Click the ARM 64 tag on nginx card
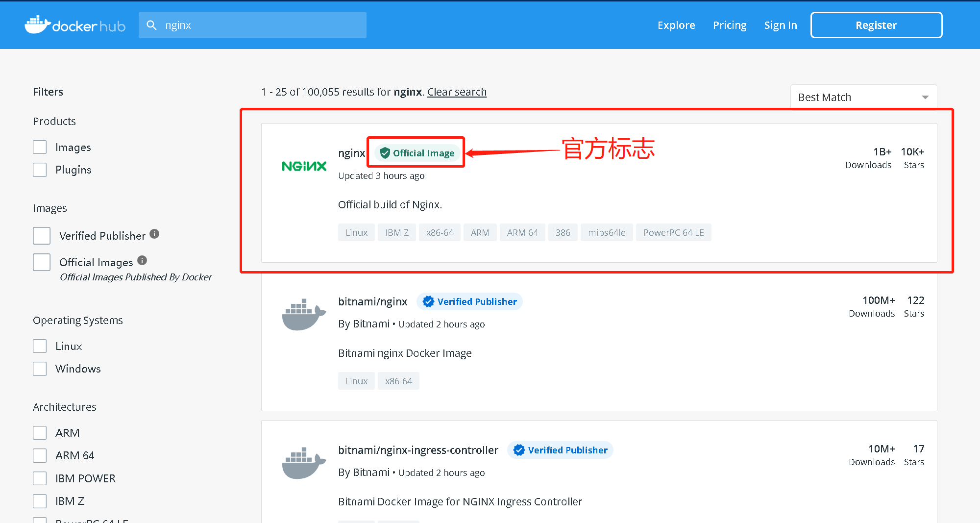This screenshot has width=980, height=523. (522, 232)
